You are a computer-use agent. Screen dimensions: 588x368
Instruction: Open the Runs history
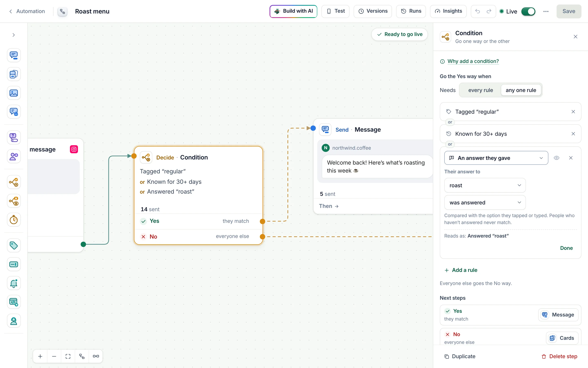(411, 11)
